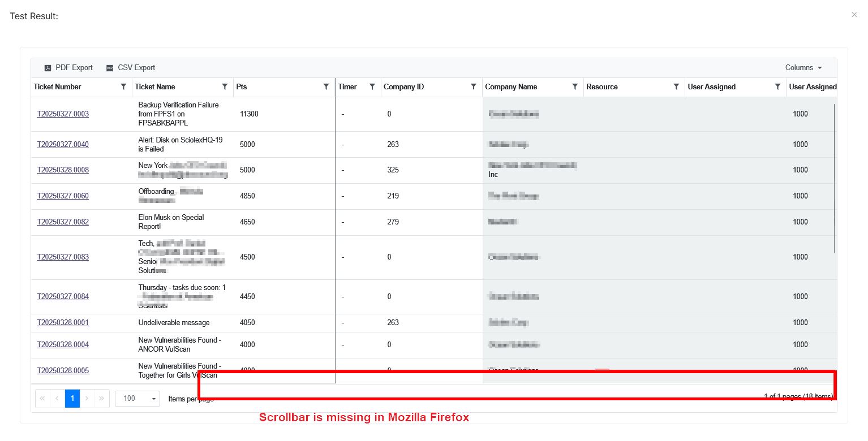The image size is (868, 441).
Task: Open ticket T20250328.0008 link
Action: click(63, 170)
